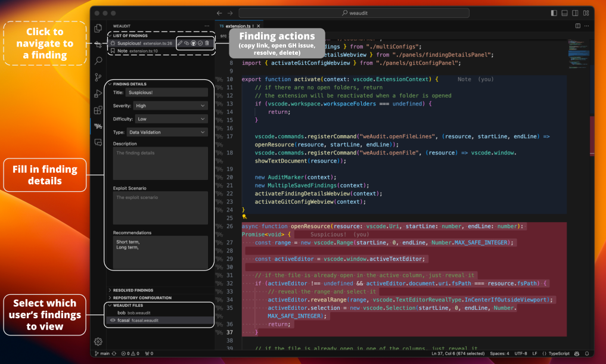Open the WEAUDIT panel more actions menu

point(206,26)
